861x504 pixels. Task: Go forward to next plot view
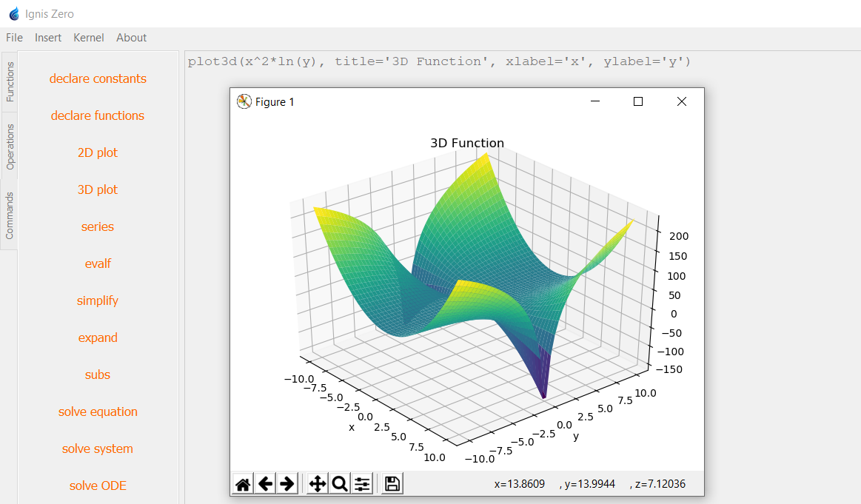tap(287, 484)
